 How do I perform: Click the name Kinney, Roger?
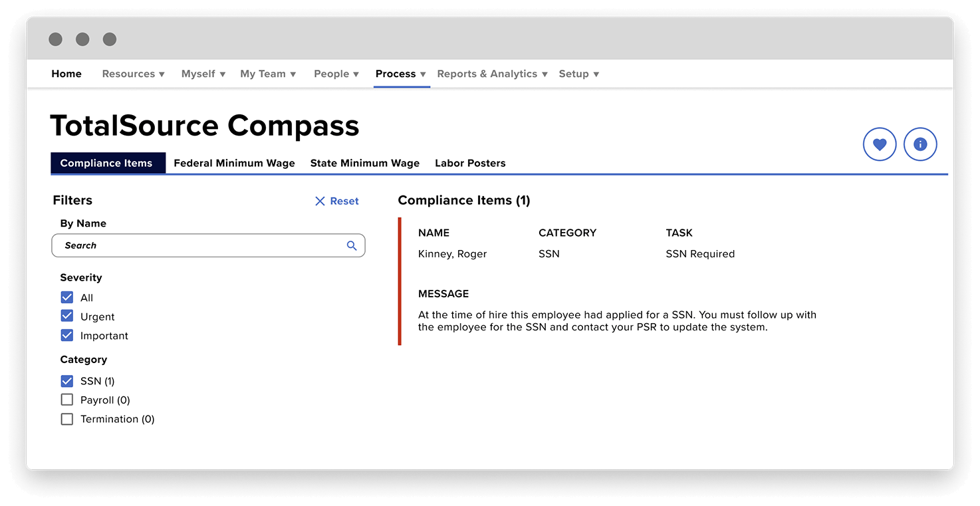[452, 253]
